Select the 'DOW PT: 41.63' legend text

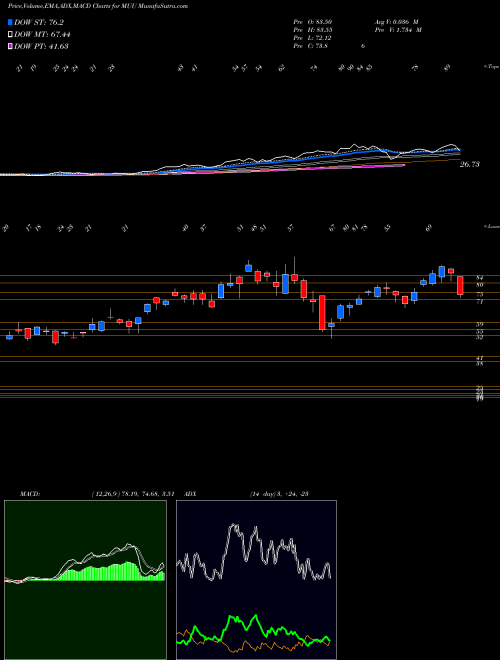click(41, 46)
